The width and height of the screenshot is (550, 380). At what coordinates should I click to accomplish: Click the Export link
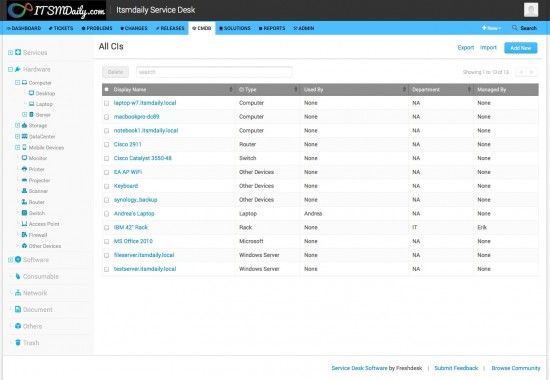(465, 48)
